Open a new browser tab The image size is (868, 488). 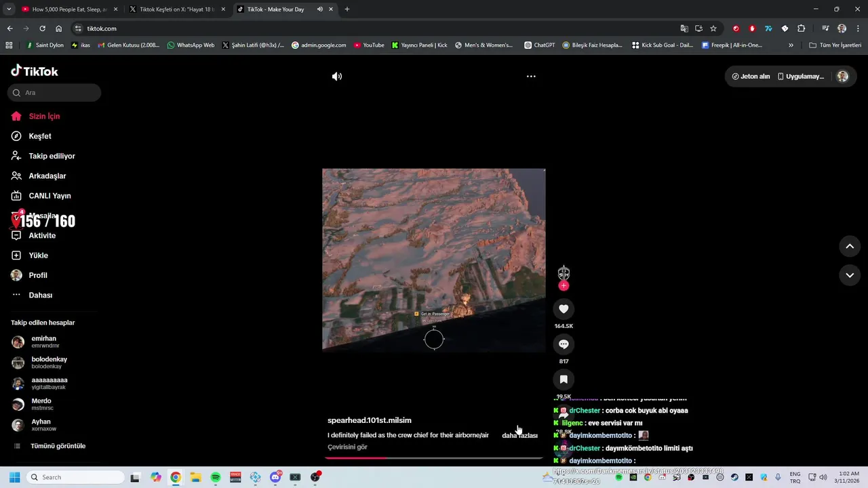pyautogui.click(x=347, y=9)
